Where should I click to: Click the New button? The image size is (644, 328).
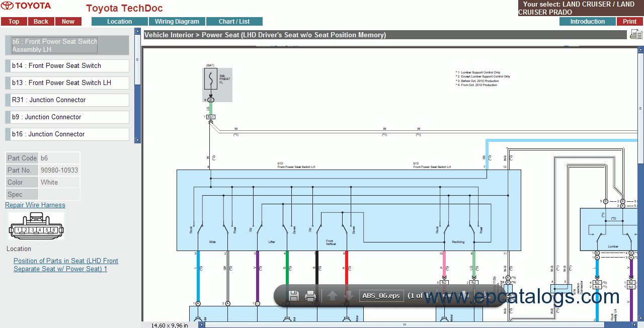pyautogui.click(x=68, y=22)
